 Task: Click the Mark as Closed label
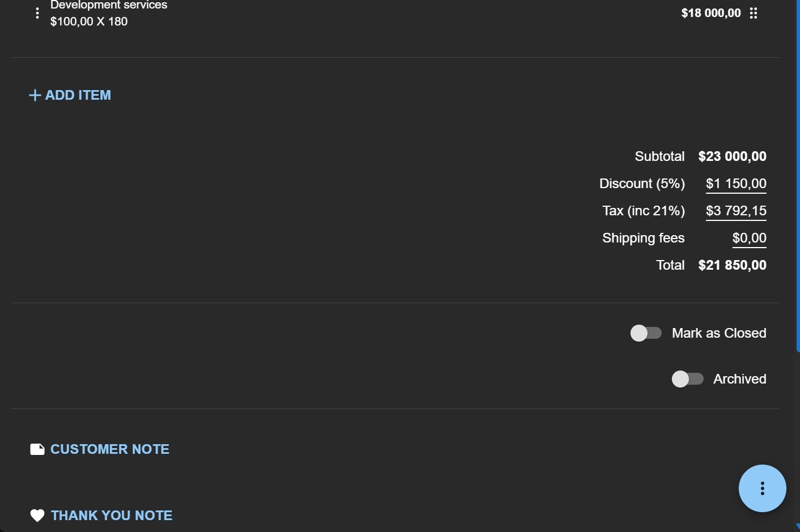tap(719, 333)
